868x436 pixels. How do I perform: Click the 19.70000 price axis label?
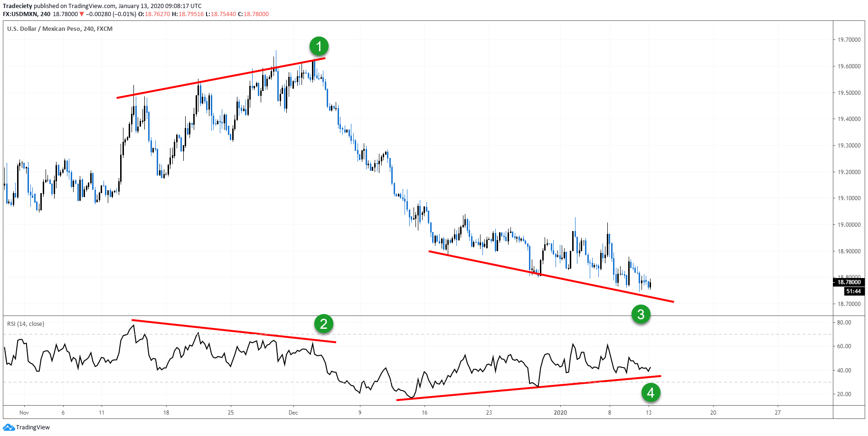pos(849,40)
